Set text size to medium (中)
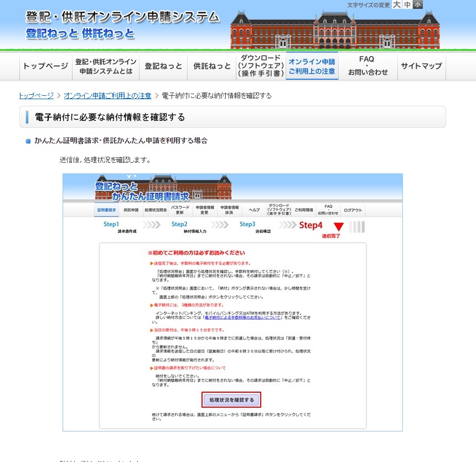This screenshot has width=476, height=462. coord(407,4)
